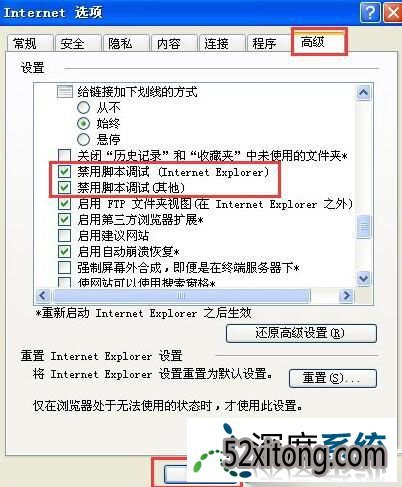The width and height of the screenshot is (402, 487).
Task: Click the horizontal scroll right arrow
Action: [x=347, y=295]
